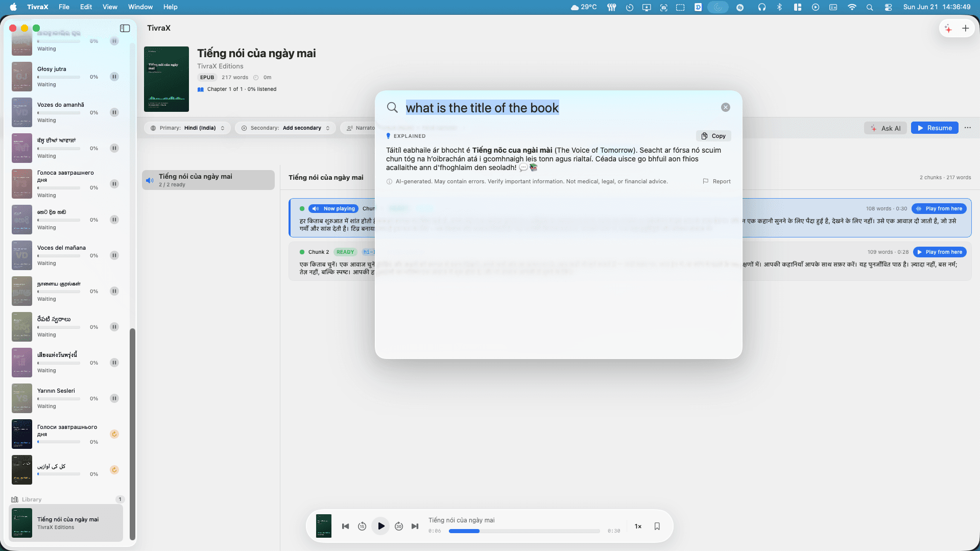Click the search query input field
Screen dimensions: 980x551
pos(559,108)
